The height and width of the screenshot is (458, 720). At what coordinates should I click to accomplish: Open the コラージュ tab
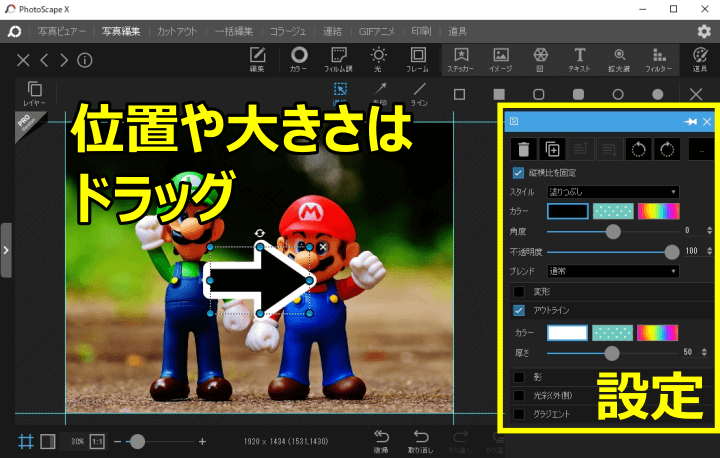click(287, 31)
